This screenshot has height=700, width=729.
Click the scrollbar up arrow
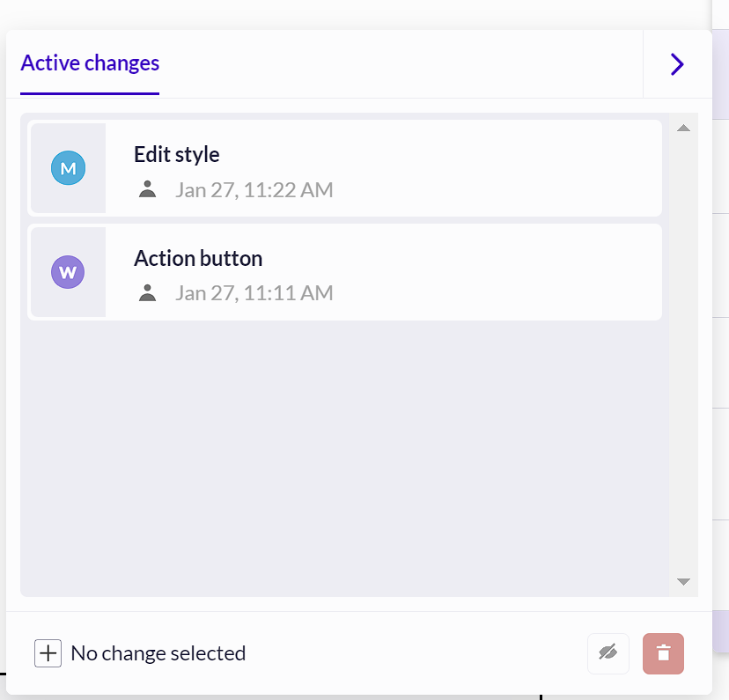[683, 128]
